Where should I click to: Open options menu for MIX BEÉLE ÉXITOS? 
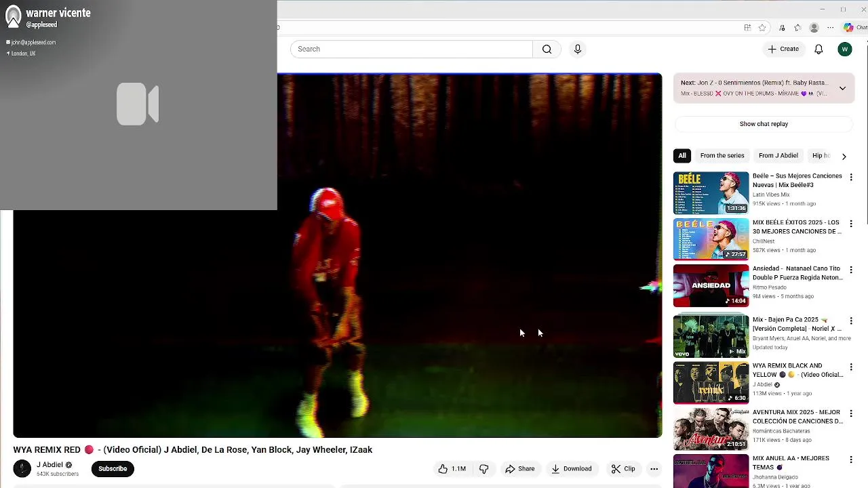[851, 224]
